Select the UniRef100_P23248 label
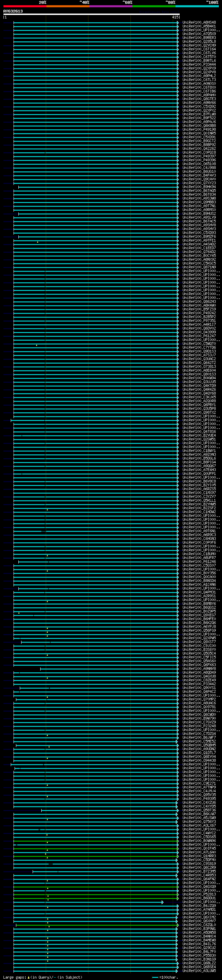 click(199, 726)
